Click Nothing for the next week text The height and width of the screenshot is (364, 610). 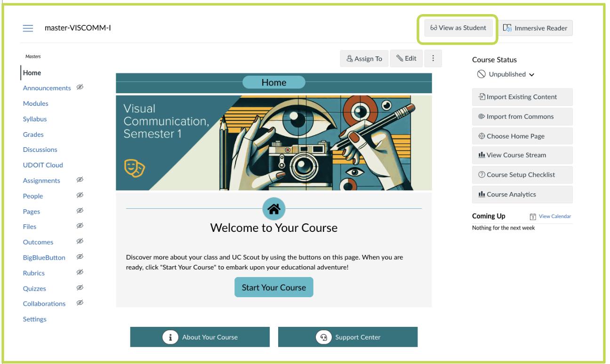503,228
